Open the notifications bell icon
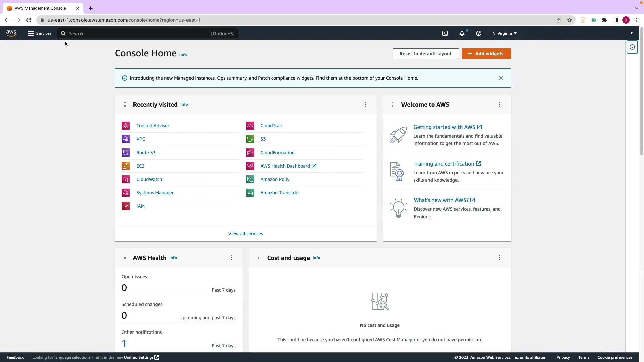 click(x=462, y=33)
